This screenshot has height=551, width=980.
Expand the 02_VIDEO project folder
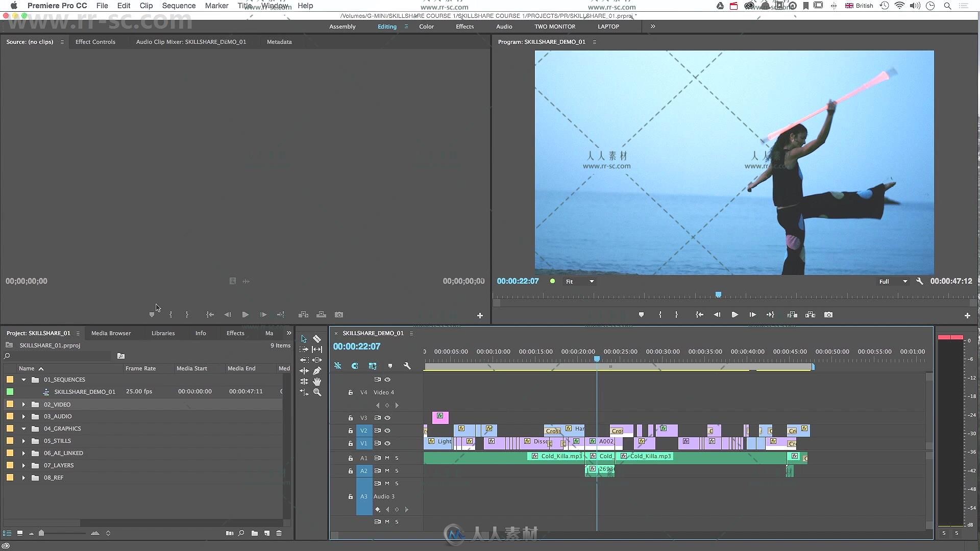23,404
